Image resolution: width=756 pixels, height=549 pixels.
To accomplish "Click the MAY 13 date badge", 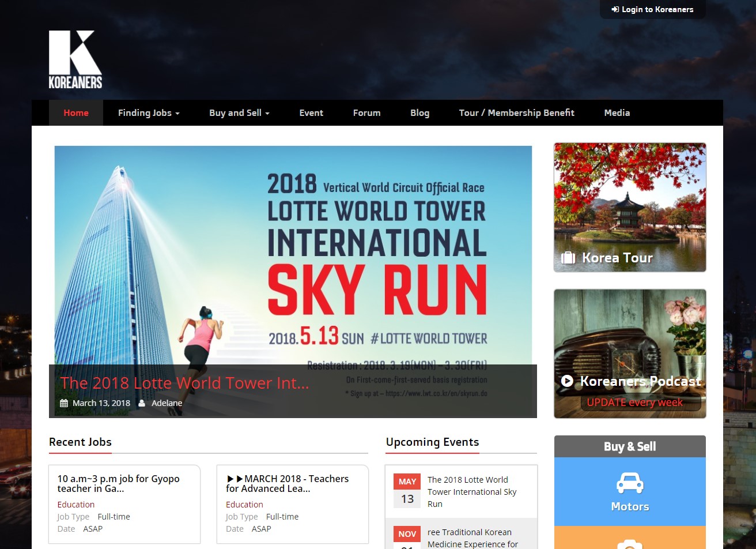I will [407, 491].
